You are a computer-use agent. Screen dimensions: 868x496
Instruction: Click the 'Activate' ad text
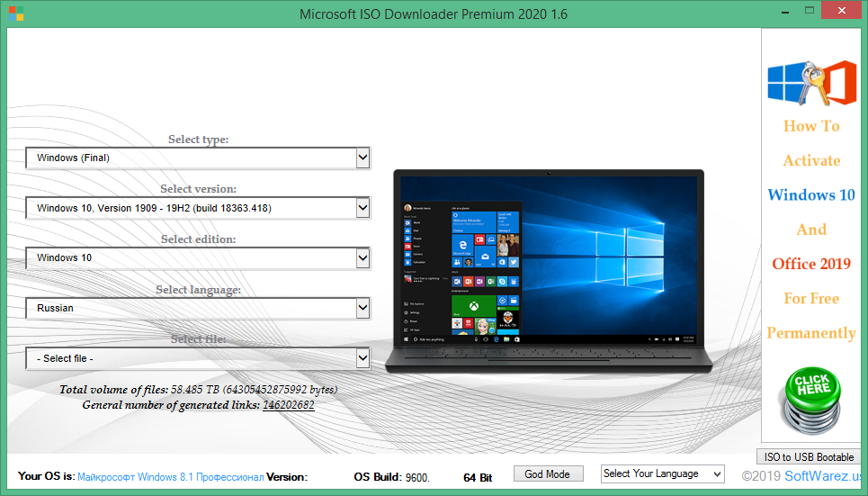tap(811, 161)
